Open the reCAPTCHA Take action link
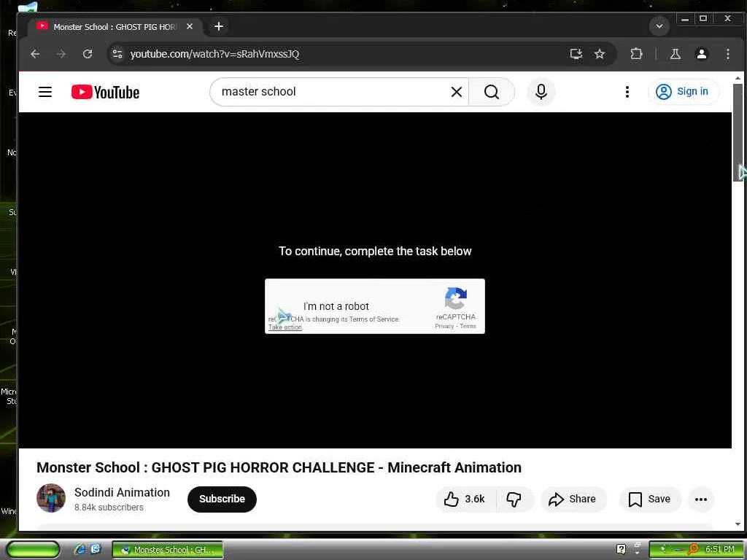 coord(285,327)
